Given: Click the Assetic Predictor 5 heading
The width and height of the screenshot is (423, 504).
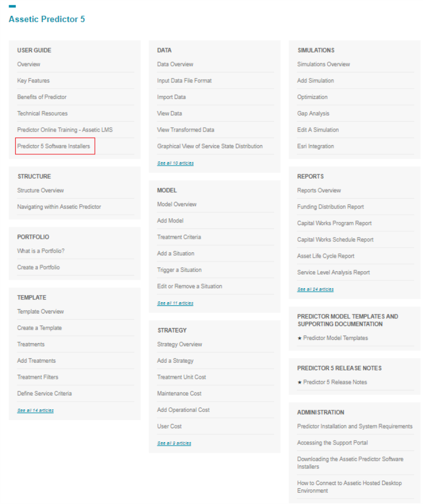Looking at the screenshot, I should pyautogui.click(x=47, y=19).
